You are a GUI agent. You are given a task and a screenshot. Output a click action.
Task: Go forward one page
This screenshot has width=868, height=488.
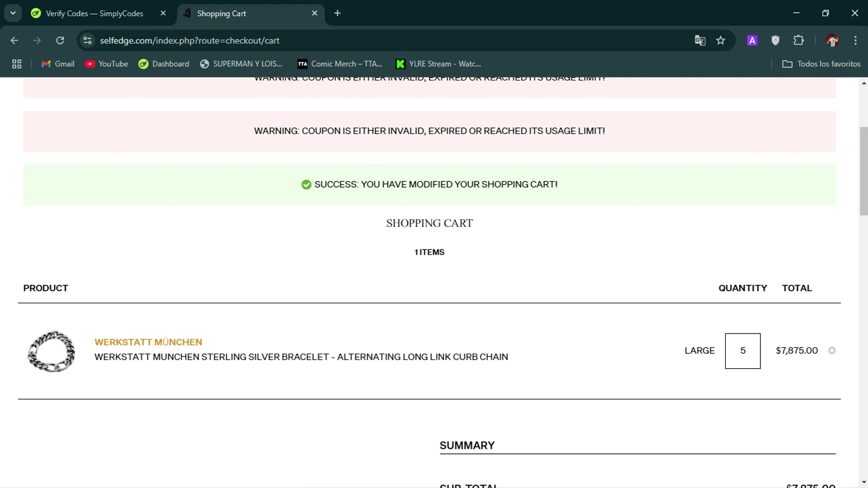(x=37, y=41)
